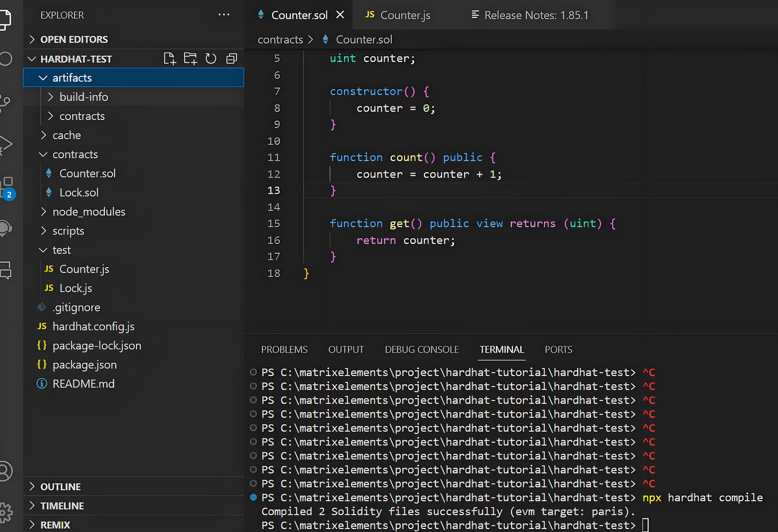The width and height of the screenshot is (778, 532).
Task: Place cursor at terminal prompt input
Action: click(x=645, y=525)
